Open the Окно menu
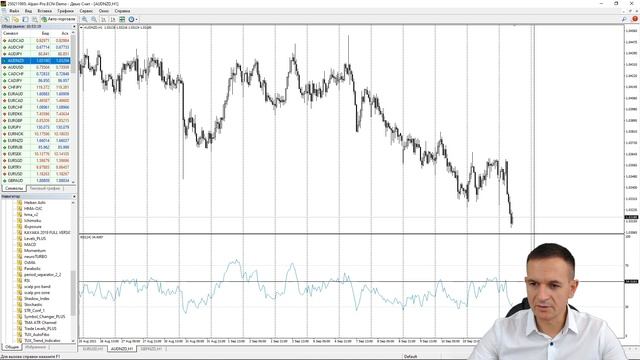The height and width of the screenshot is (360, 640). (104, 11)
